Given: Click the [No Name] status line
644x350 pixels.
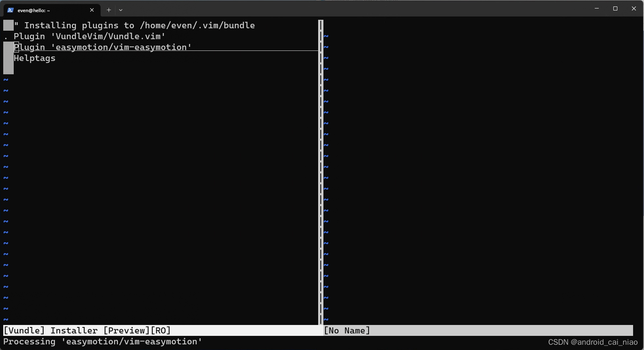Looking at the screenshot, I should [x=478, y=331].
